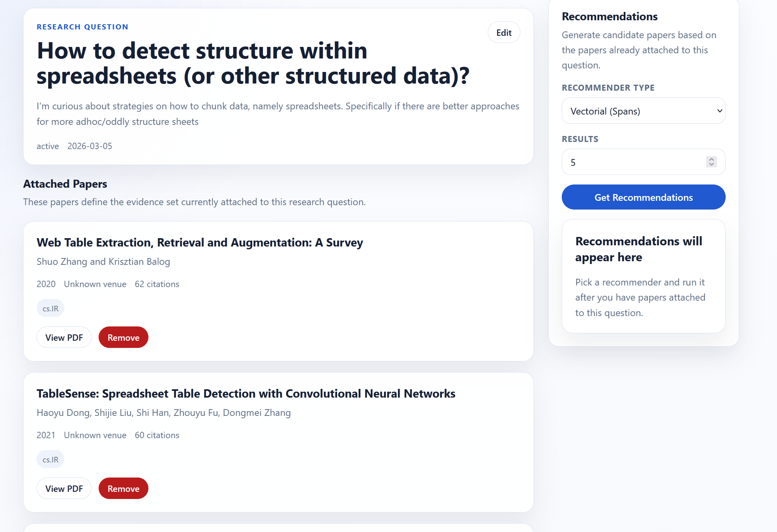Click the 62 citations count on survey paper
Screen dimensions: 777x532
point(157,284)
